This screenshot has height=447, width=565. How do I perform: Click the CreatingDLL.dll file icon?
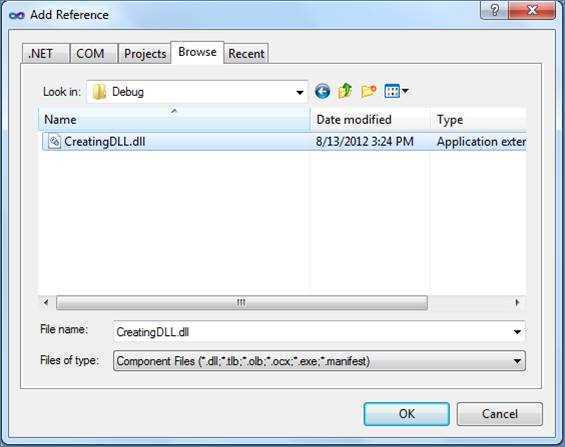(x=54, y=142)
